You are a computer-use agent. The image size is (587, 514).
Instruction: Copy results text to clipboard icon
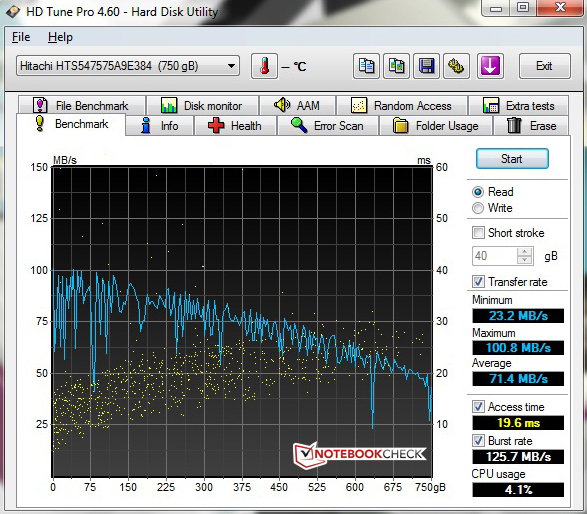(366, 66)
